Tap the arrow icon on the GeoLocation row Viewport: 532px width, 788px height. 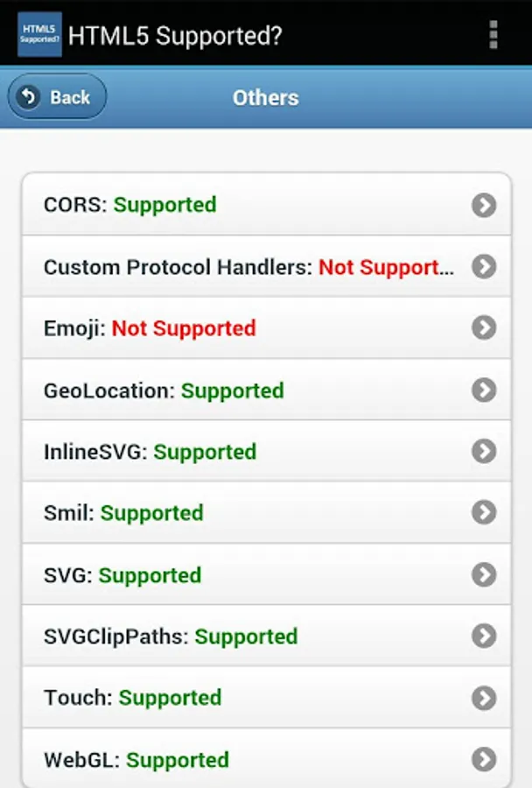click(484, 390)
